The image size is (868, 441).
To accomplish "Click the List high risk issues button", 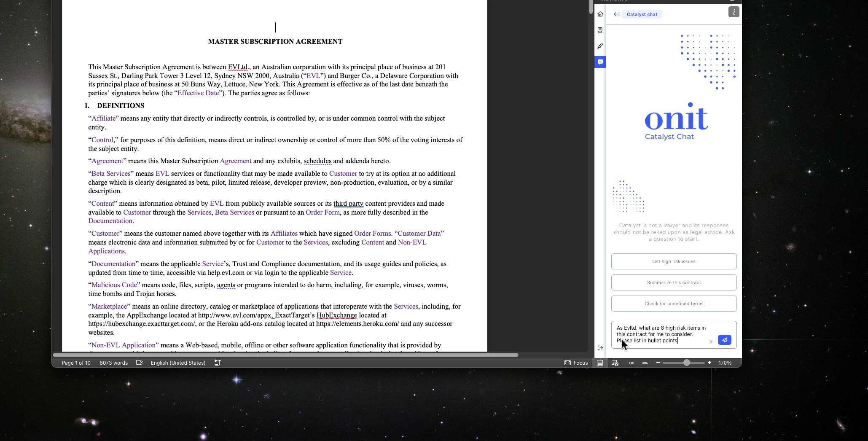I will click(674, 261).
